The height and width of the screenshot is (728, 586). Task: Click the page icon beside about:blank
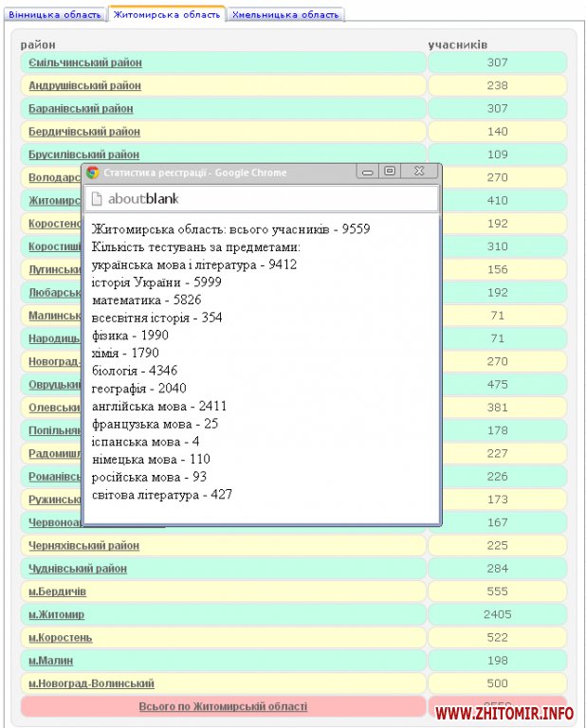point(96,199)
